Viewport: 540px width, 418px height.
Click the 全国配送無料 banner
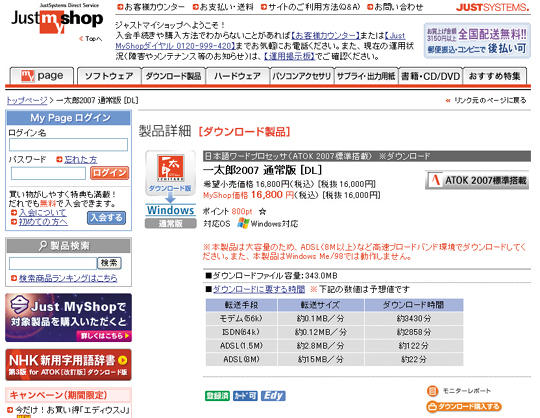click(477, 41)
